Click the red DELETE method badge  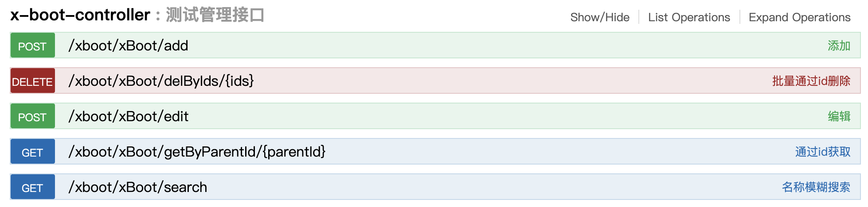(x=32, y=81)
